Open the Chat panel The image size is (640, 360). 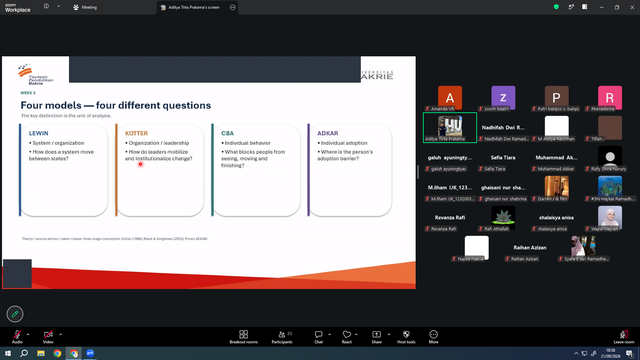click(x=318, y=337)
